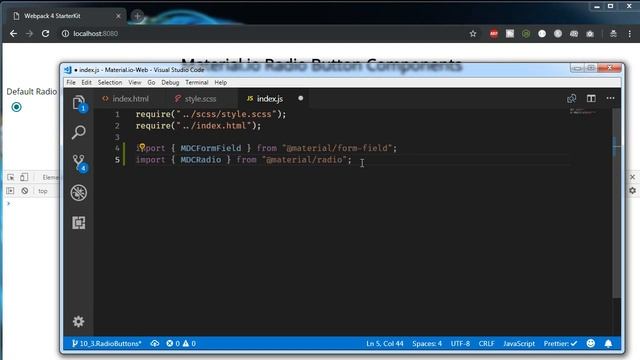The width and height of the screenshot is (640, 360).
Task: Open a new Chrome tab with the plus button
Action: [x=138, y=16]
